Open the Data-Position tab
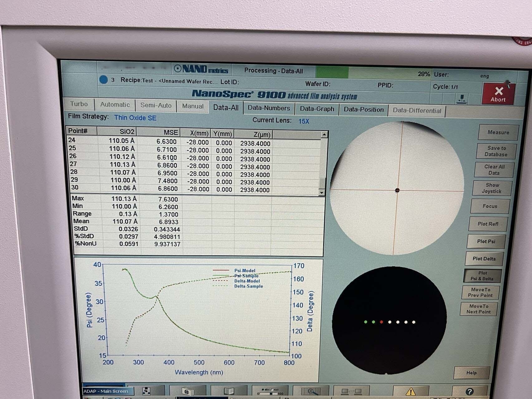 [364, 110]
